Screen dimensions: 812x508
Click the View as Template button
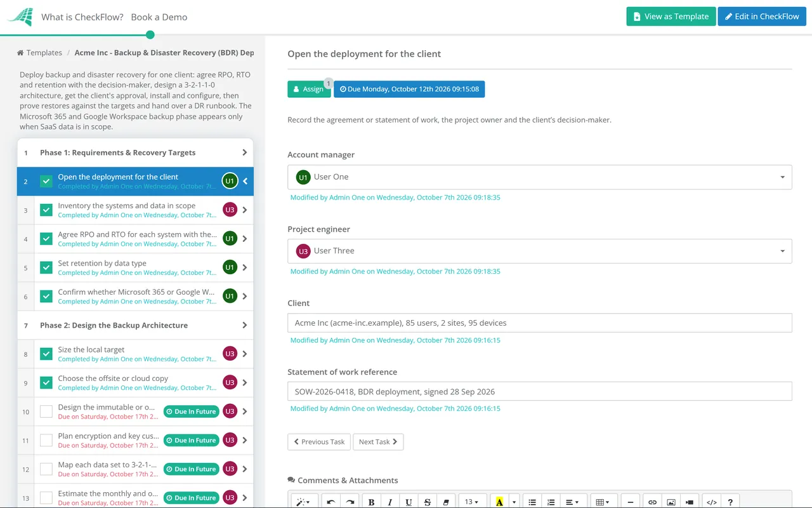pos(671,17)
